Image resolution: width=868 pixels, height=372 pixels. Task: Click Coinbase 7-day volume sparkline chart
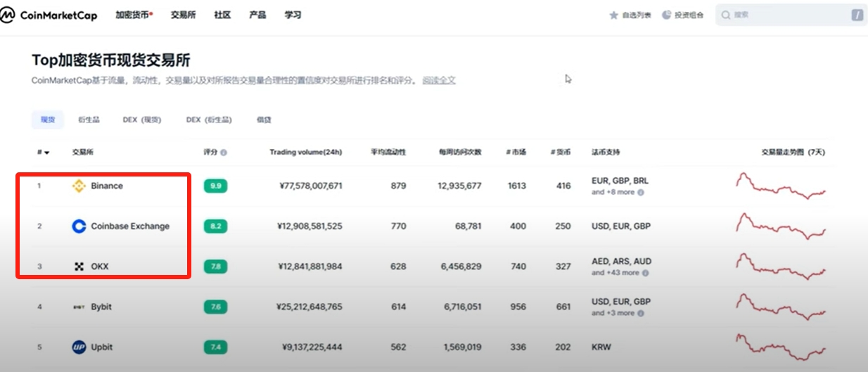click(x=781, y=226)
